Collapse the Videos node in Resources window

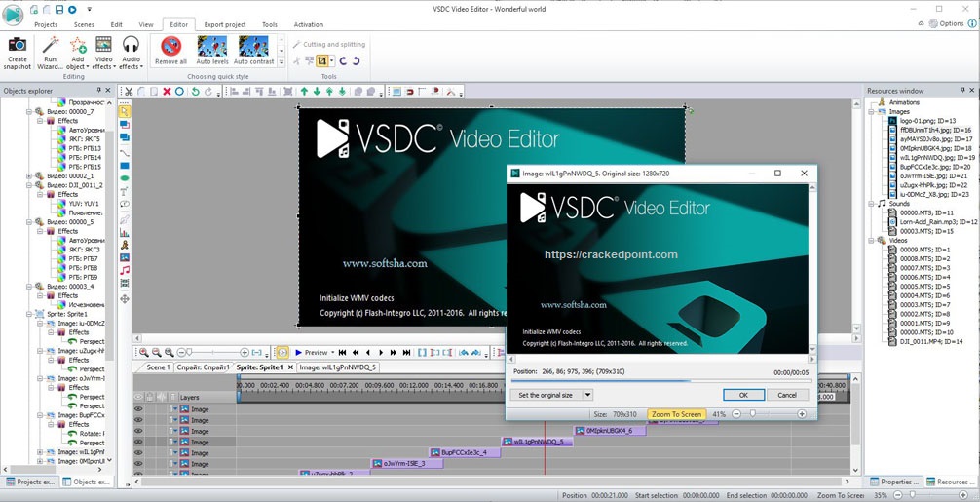[x=871, y=240]
